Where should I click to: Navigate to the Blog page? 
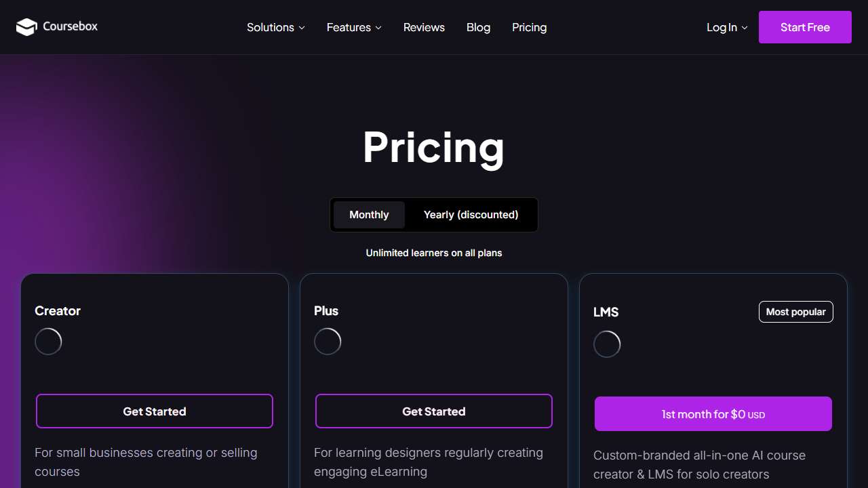coord(478,27)
